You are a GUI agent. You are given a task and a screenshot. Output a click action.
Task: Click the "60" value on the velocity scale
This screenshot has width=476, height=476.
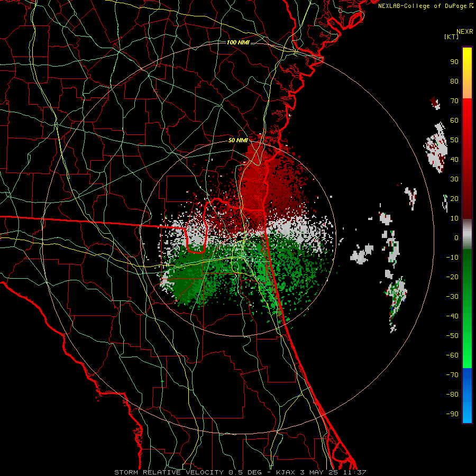tap(454, 120)
